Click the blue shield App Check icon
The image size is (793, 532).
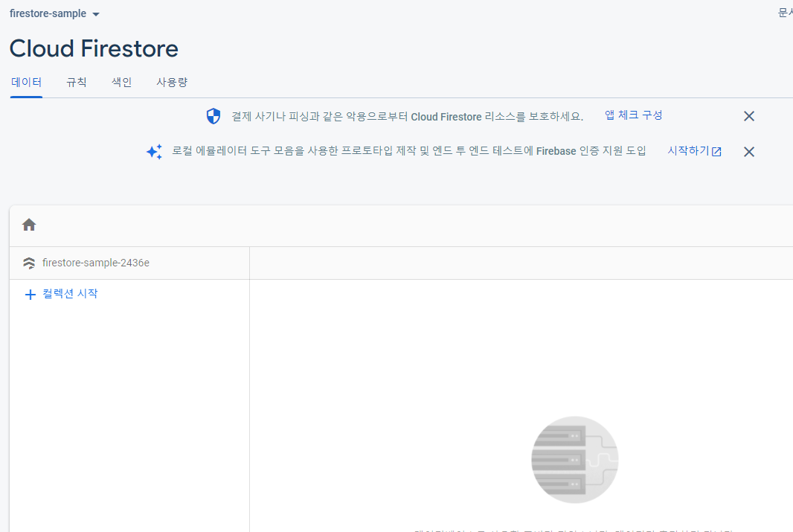coord(213,116)
